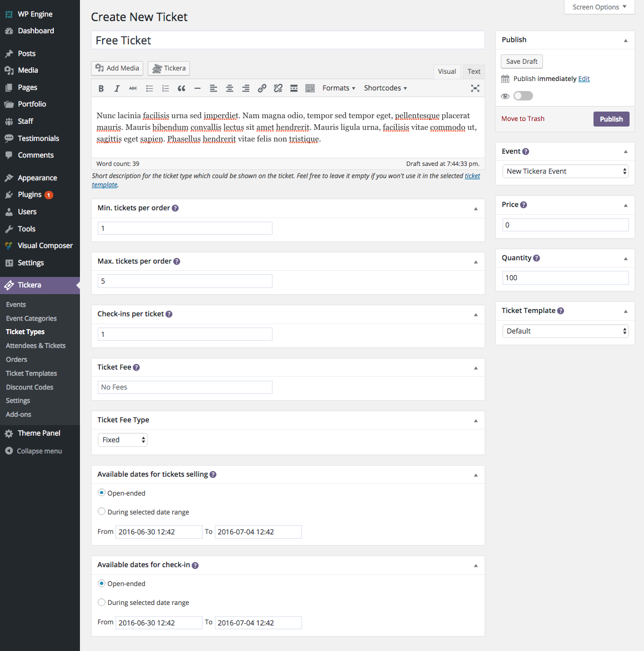Switch to the Text editing tab
The height and width of the screenshot is (651, 644).
(x=474, y=71)
